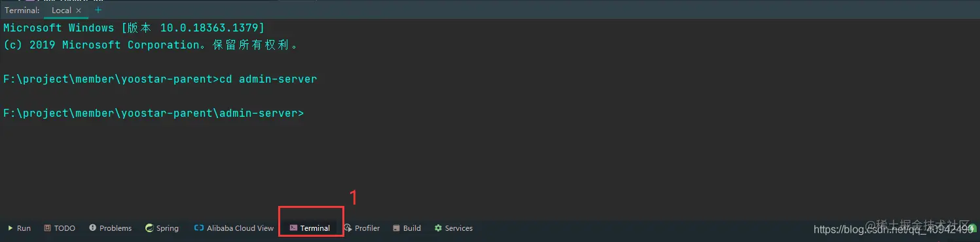The height and width of the screenshot is (242, 980).
Task: Click the Build hammer icon
Action: click(x=396, y=228)
